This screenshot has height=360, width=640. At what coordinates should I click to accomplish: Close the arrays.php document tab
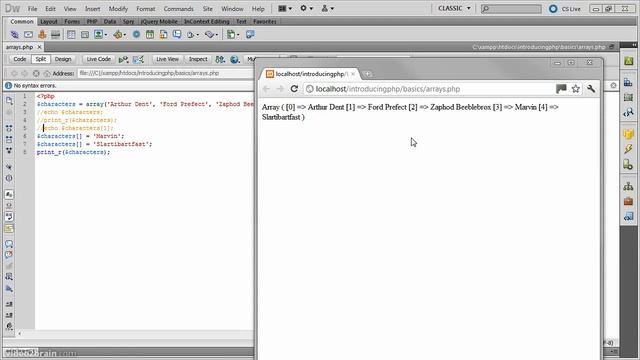click(40, 47)
